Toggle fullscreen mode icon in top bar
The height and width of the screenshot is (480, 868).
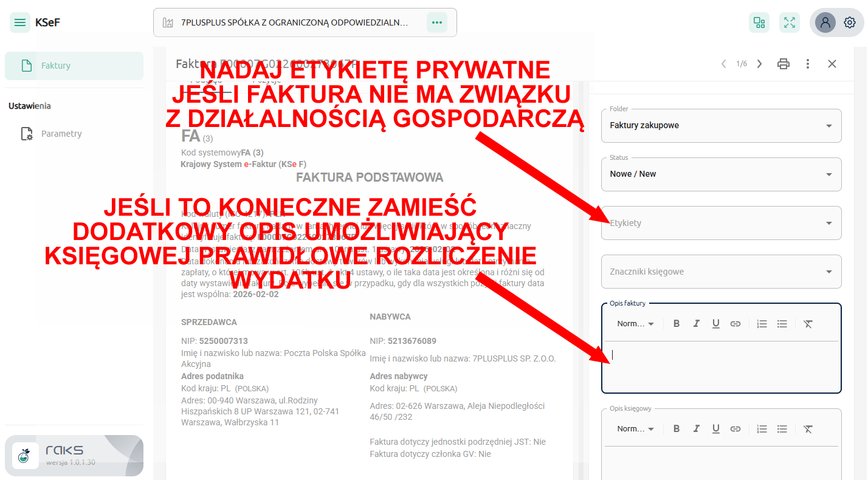(x=789, y=23)
